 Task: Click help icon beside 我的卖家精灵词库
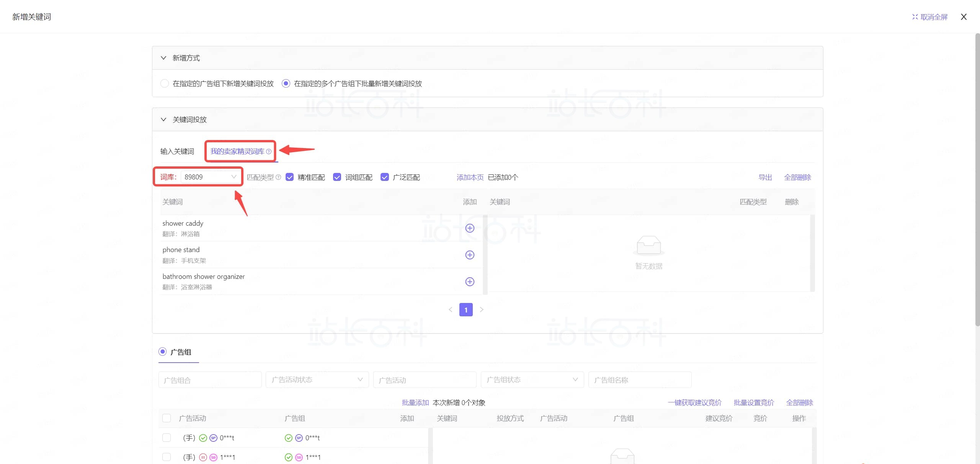click(269, 152)
